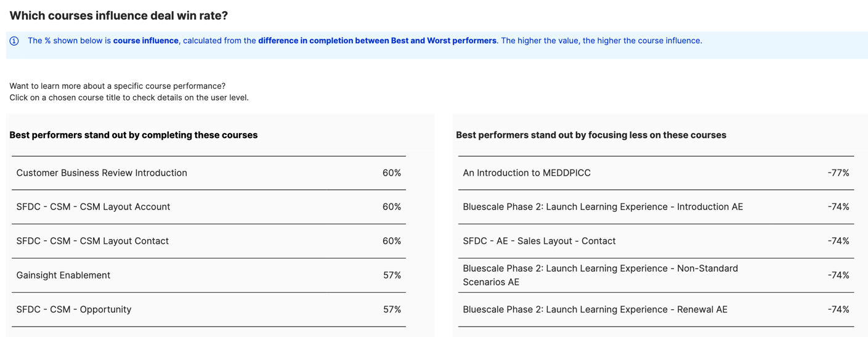The height and width of the screenshot is (337, 868).
Task: Click the info icon in blue banner
Action: click(14, 41)
